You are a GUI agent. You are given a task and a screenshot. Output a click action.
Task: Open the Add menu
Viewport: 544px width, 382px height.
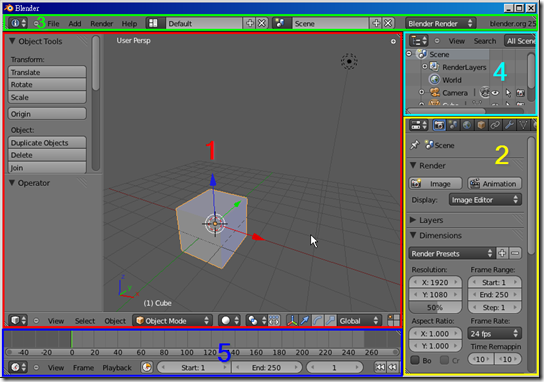(x=75, y=23)
